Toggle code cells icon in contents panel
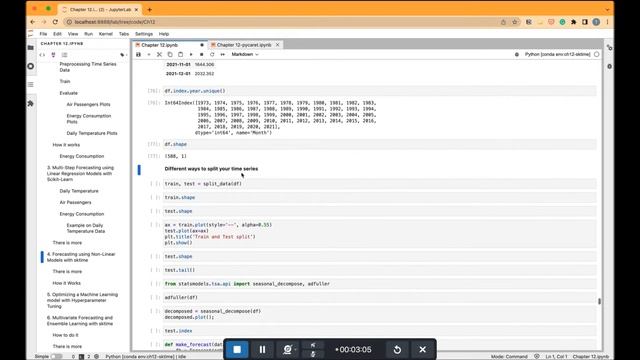Viewport: 640px width, 360px height. pos(42,55)
